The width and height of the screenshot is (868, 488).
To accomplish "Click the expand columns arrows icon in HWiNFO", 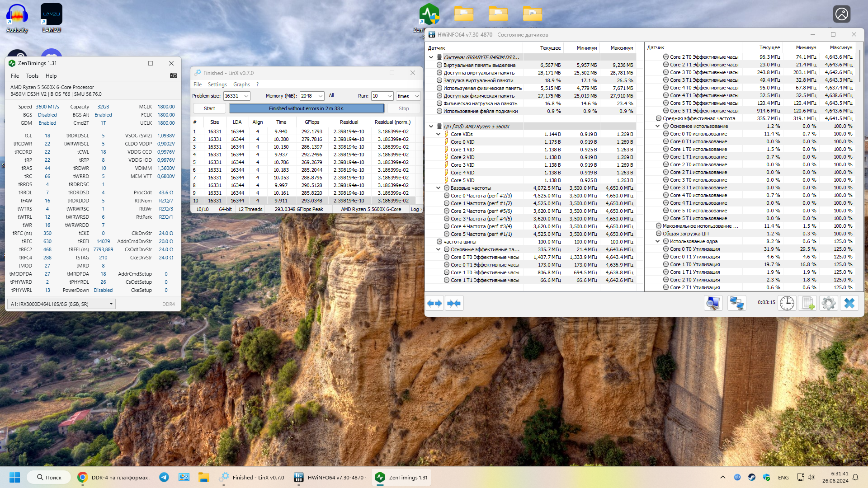I will (434, 304).
